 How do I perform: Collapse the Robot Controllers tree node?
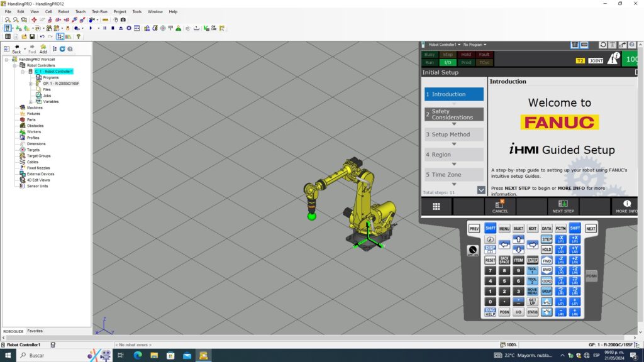click(x=13, y=65)
